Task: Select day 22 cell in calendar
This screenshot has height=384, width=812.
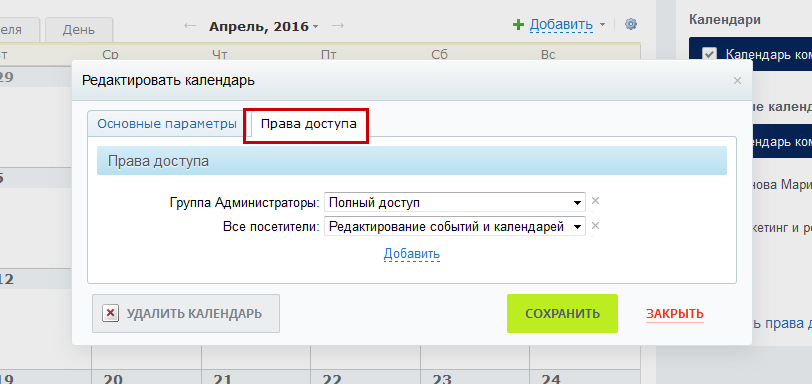Action: click(x=366, y=377)
